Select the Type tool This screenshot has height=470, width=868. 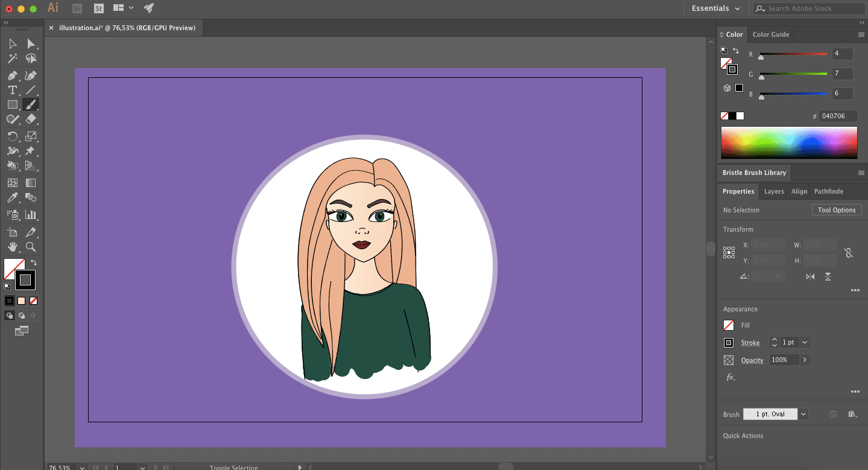13,90
